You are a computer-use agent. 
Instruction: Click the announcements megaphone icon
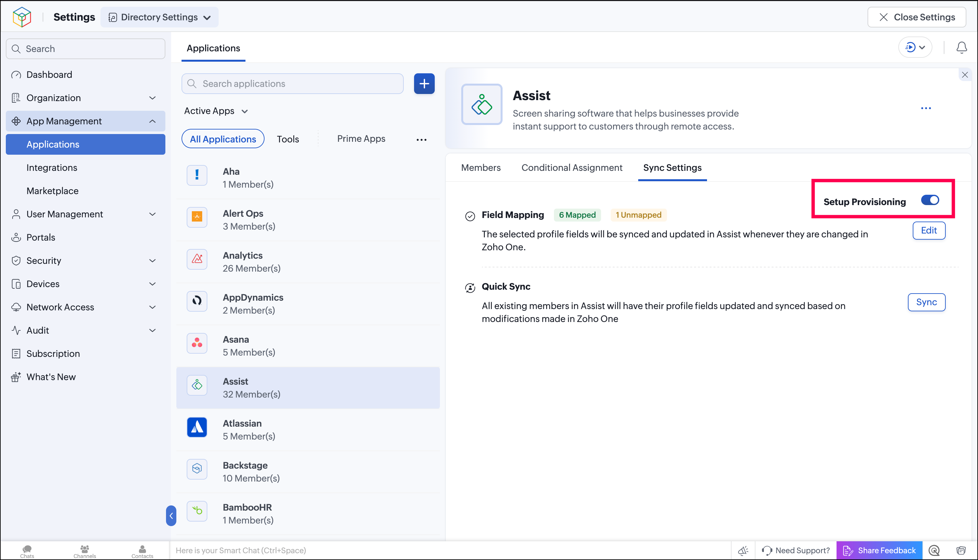743,550
